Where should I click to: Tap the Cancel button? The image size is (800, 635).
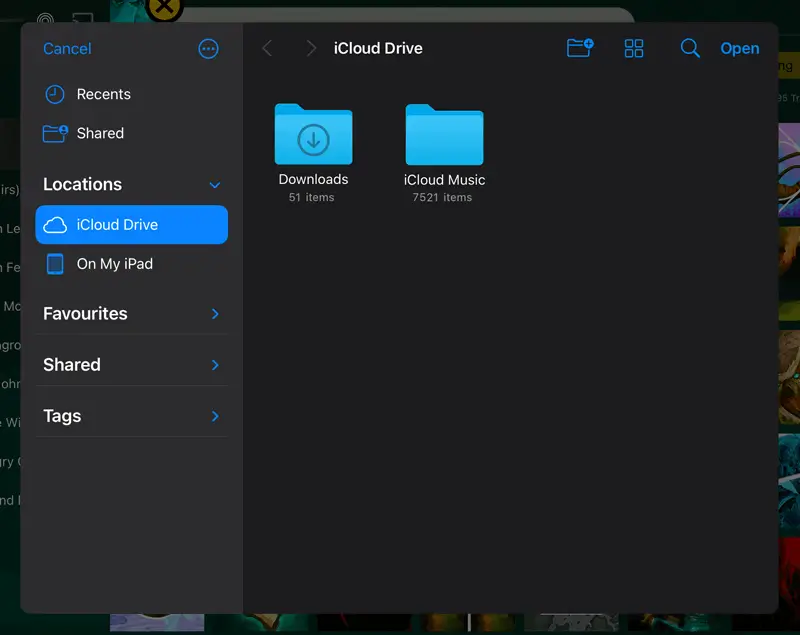(67, 48)
